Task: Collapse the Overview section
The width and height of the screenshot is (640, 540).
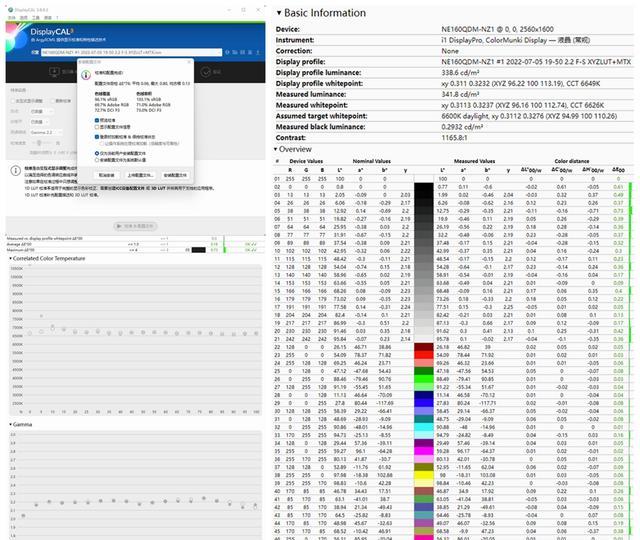Action: coord(276,149)
